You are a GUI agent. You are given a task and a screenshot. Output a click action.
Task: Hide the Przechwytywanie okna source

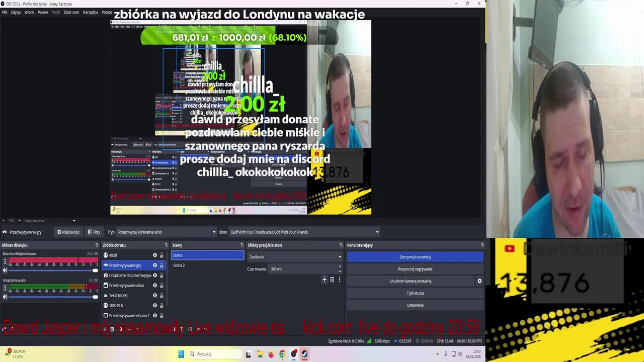[155, 286]
